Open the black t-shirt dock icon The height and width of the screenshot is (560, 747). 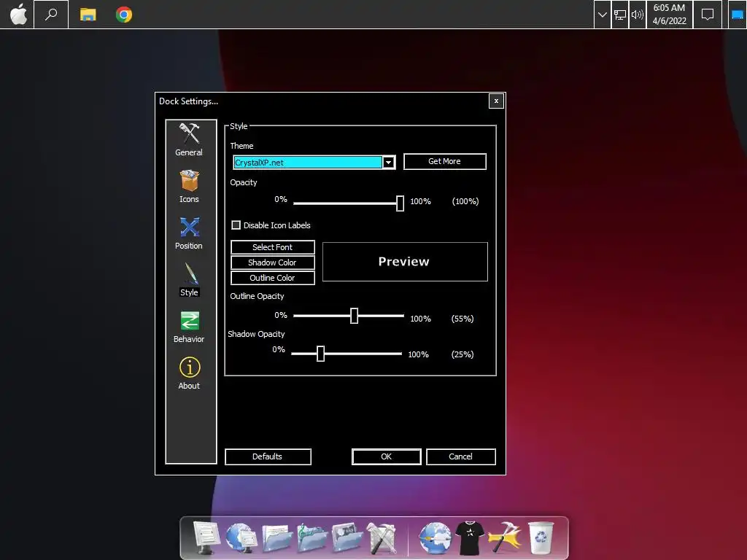(x=470, y=538)
